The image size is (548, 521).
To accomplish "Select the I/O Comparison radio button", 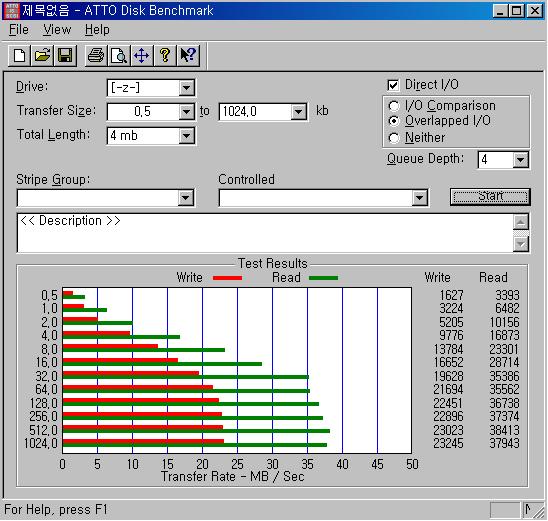I will coord(394,106).
